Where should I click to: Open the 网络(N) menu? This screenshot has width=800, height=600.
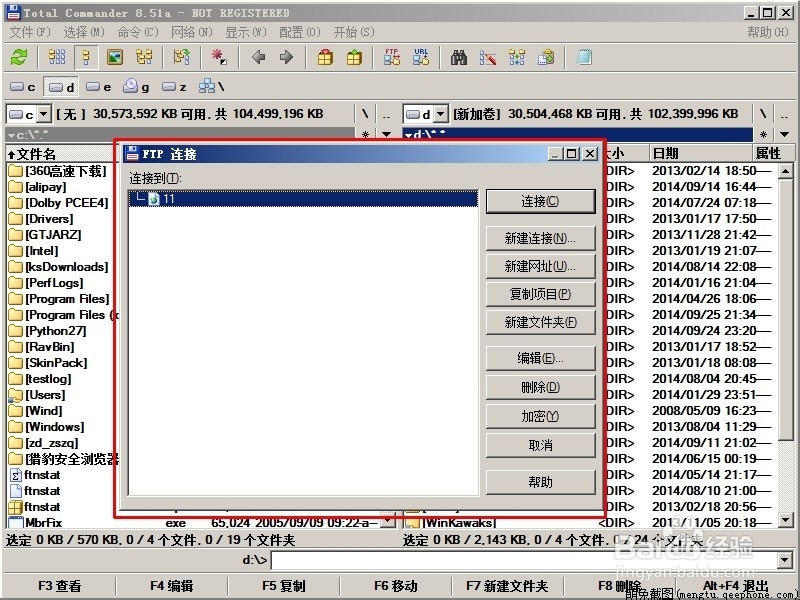click(x=192, y=32)
